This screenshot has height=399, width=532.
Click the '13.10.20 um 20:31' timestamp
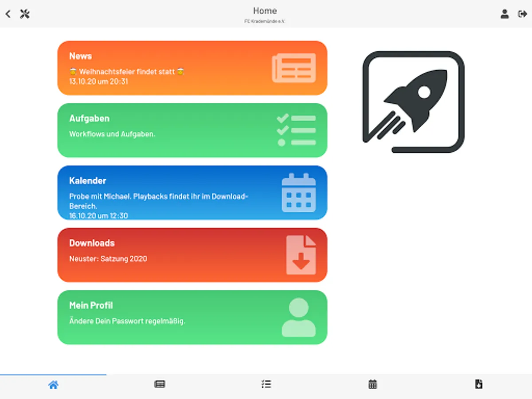[x=99, y=82]
